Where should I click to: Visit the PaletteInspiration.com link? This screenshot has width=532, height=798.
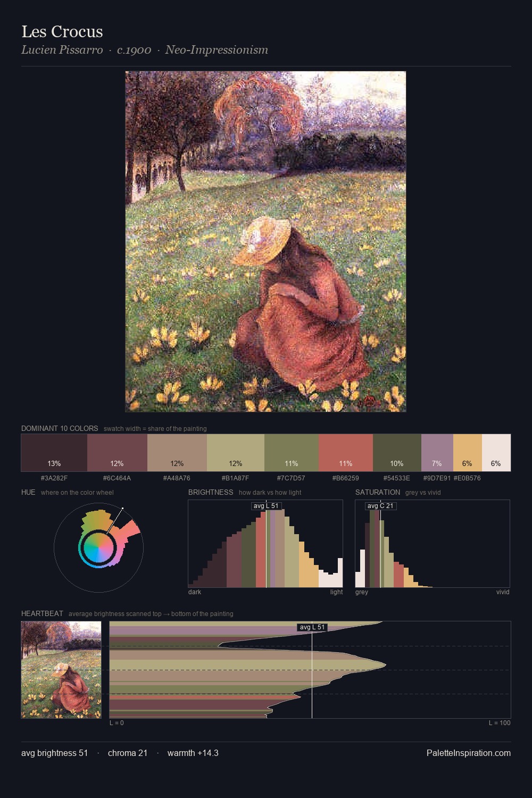coord(469,753)
